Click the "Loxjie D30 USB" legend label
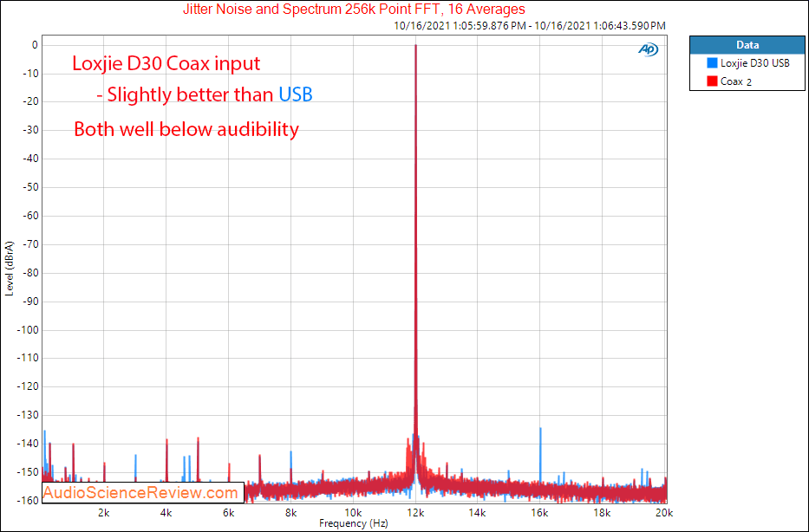The height and width of the screenshot is (532, 809). pyautogui.click(x=755, y=63)
